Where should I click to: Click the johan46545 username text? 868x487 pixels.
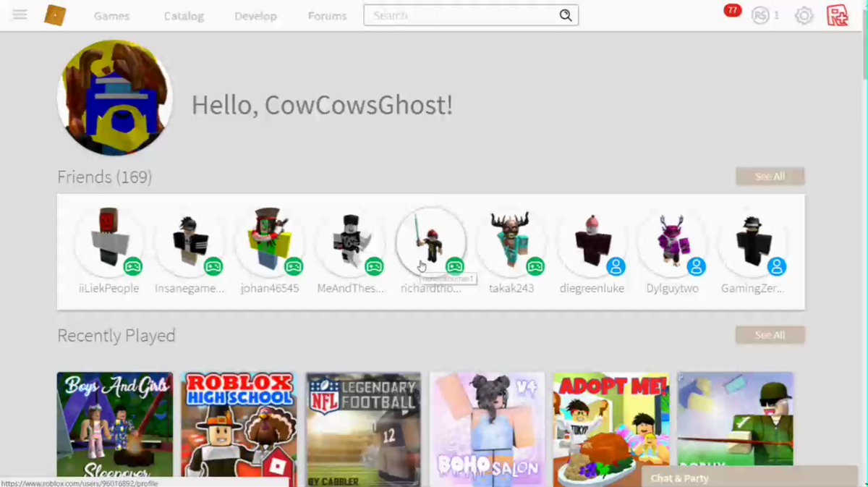tap(270, 288)
